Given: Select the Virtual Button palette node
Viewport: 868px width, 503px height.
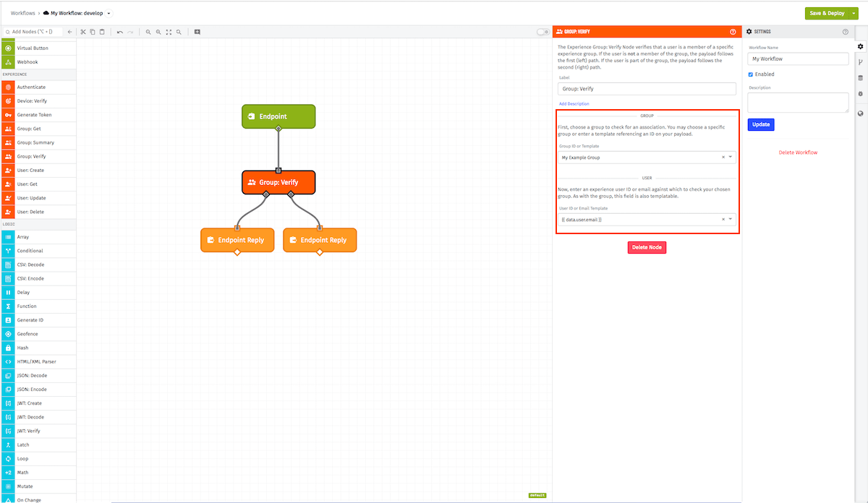Looking at the screenshot, I should [x=38, y=48].
